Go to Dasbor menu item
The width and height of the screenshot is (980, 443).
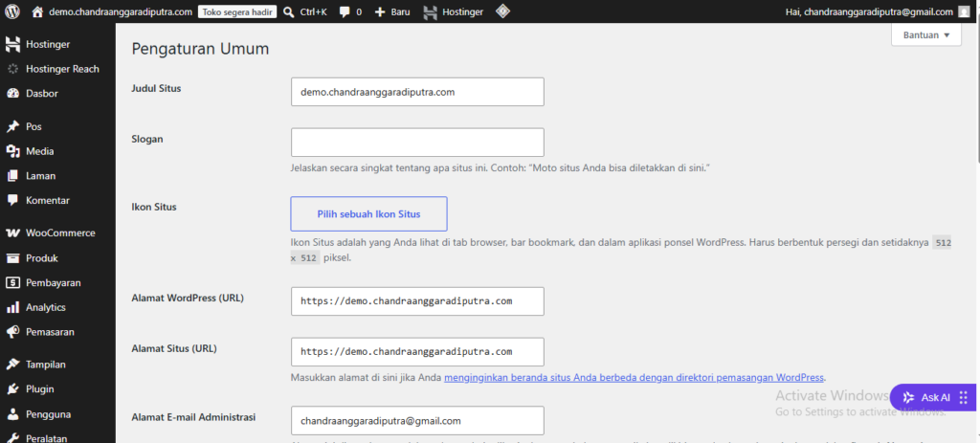click(57, 94)
